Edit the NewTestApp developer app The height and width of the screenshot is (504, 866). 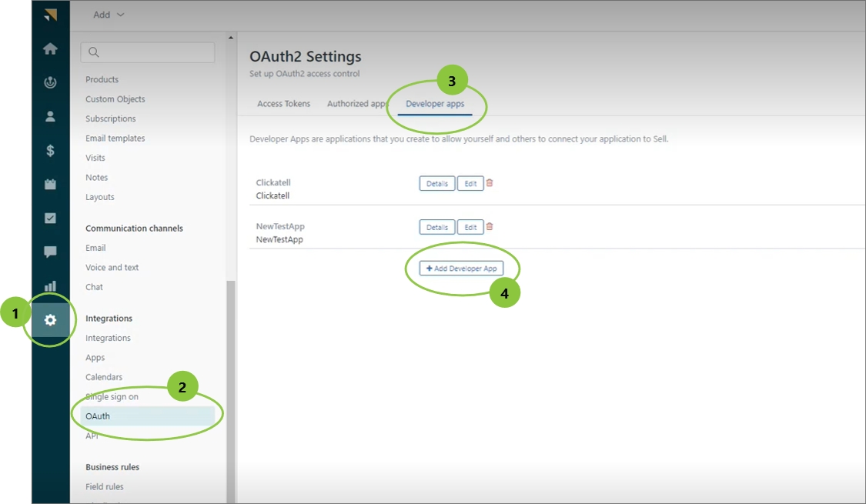[470, 227]
